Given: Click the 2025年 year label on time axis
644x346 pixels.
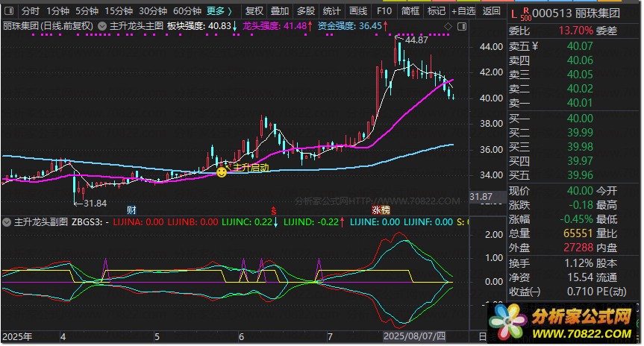Looking at the screenshot, I should point(17,337).
